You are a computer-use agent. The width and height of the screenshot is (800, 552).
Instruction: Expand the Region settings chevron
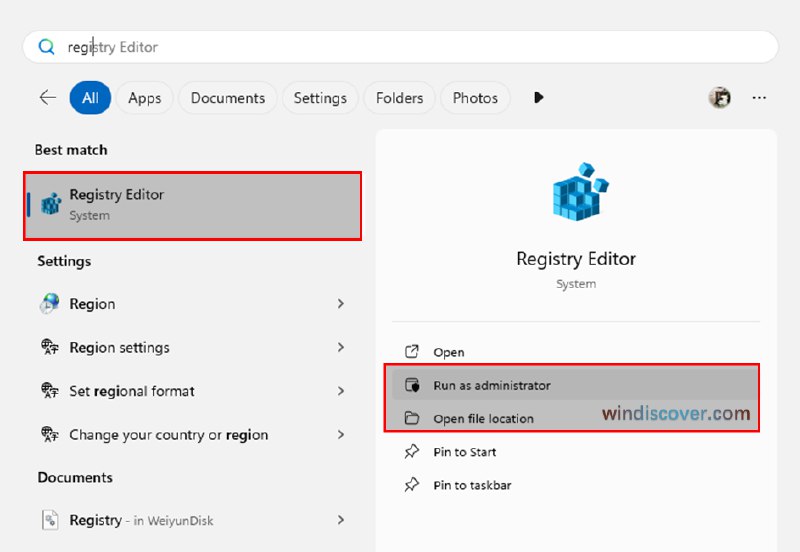coord(340,347)
